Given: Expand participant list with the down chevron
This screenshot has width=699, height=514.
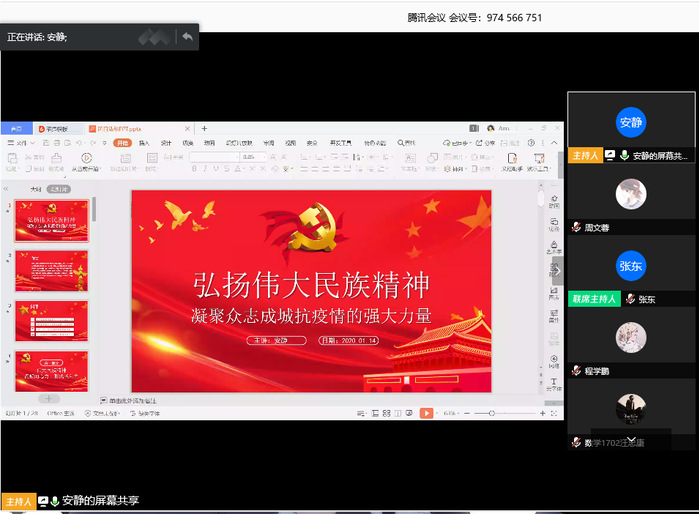Looking at the screenshot, I should tap(630, 438).
